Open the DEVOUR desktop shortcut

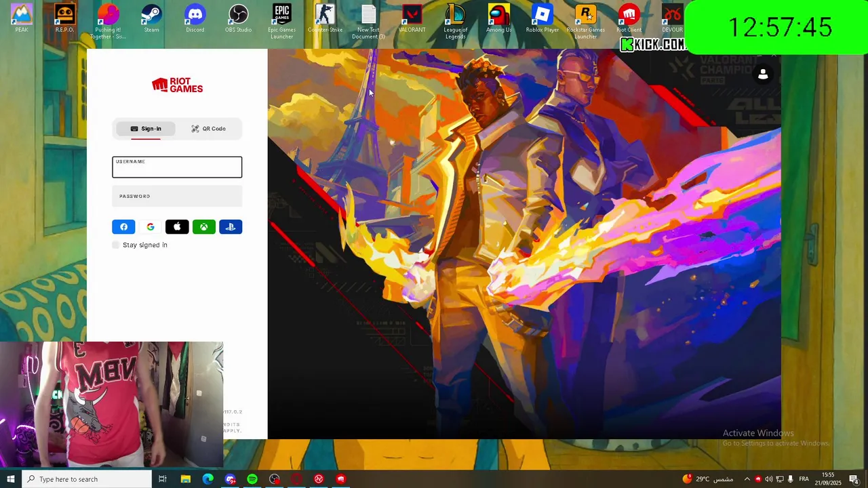[672, 19]
